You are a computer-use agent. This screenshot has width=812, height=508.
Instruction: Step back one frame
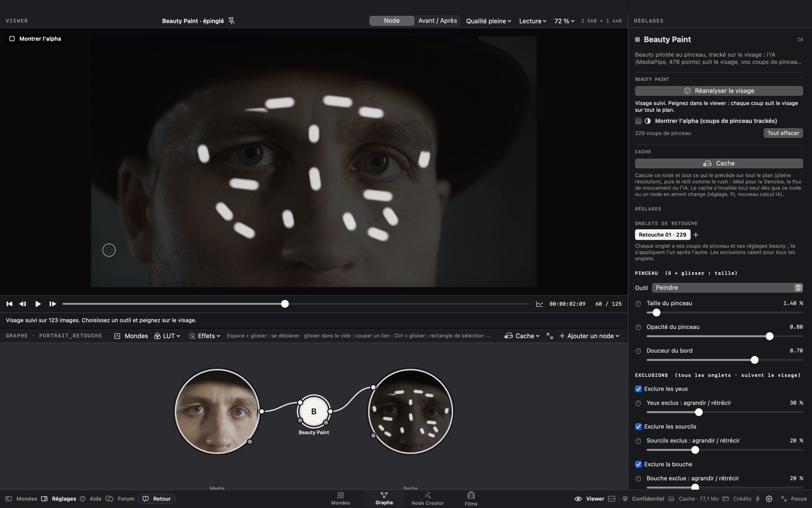pyautogui.click(x=23, y=304)
